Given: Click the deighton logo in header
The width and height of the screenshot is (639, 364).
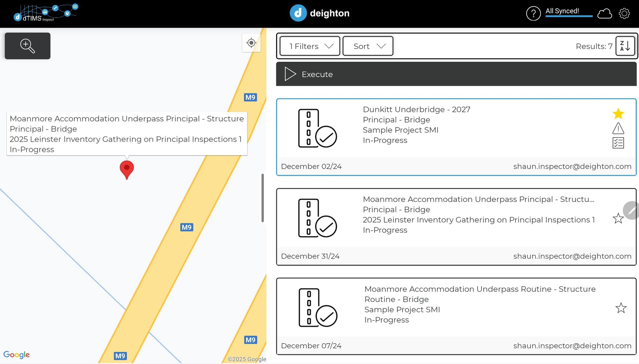Looking at the screenshot, I should (319, 13).
